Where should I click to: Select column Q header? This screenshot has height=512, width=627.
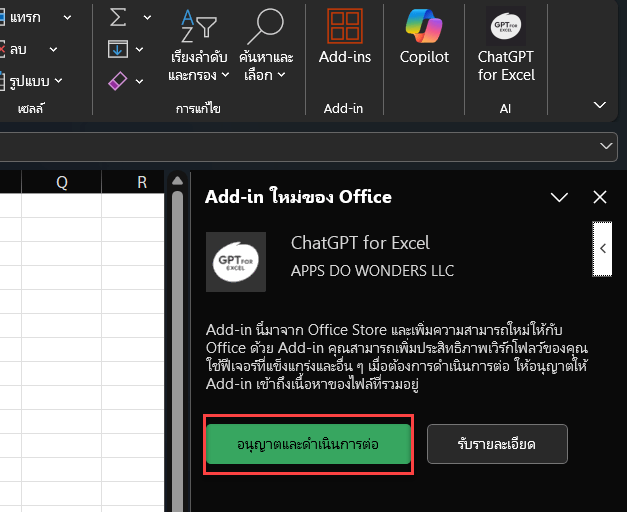click(62, 182)
